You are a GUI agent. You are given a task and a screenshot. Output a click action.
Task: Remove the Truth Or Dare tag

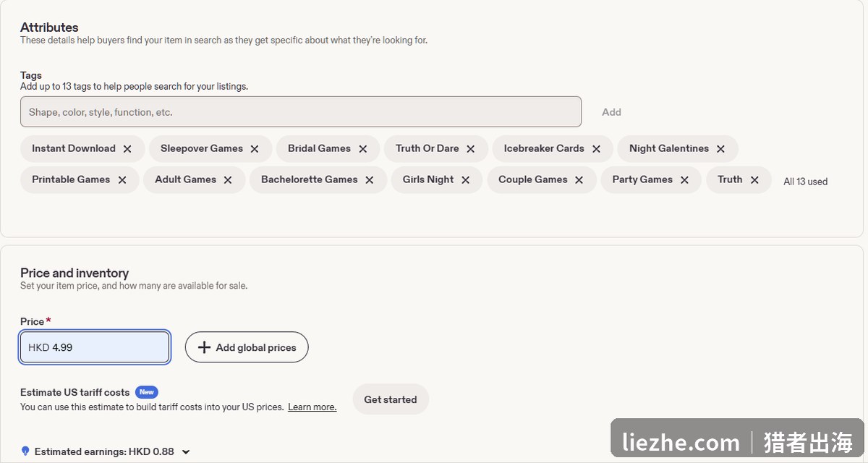471,149
